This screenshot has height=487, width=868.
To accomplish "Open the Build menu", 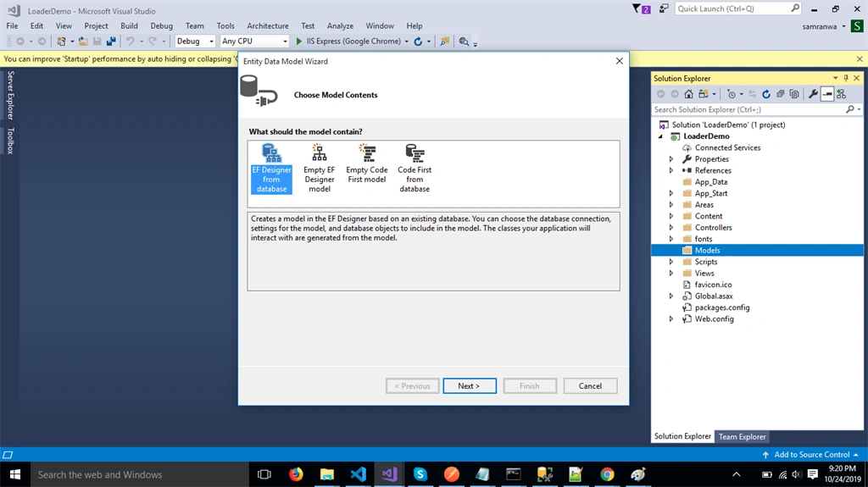I will (x=129, y=26).
